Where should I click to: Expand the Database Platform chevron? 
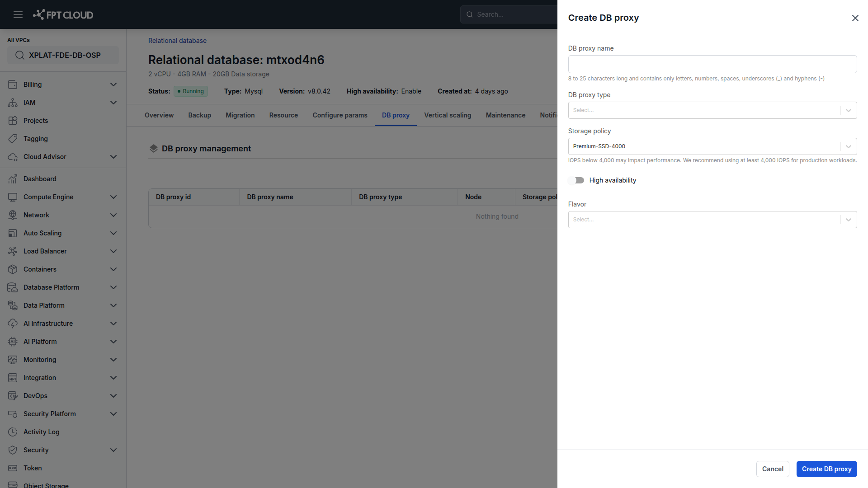[x=113, y=287]
